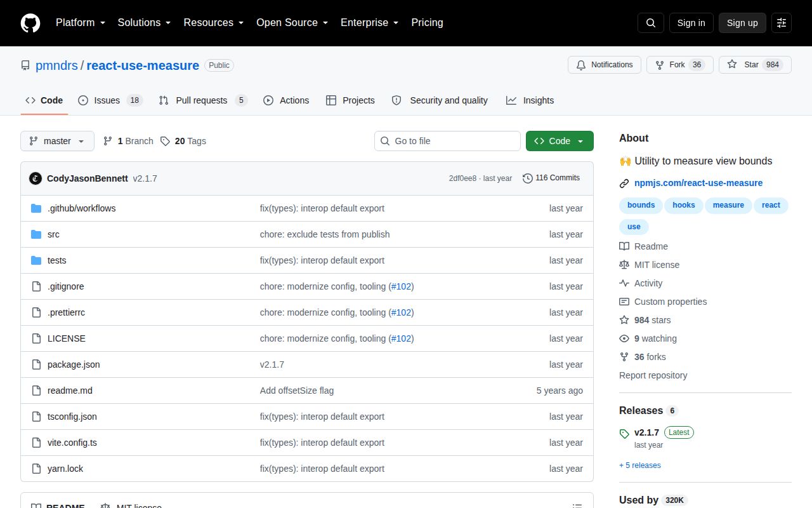
Task: Click the Go to file search field
Action: pyautogui.click(x=447, y=141)
